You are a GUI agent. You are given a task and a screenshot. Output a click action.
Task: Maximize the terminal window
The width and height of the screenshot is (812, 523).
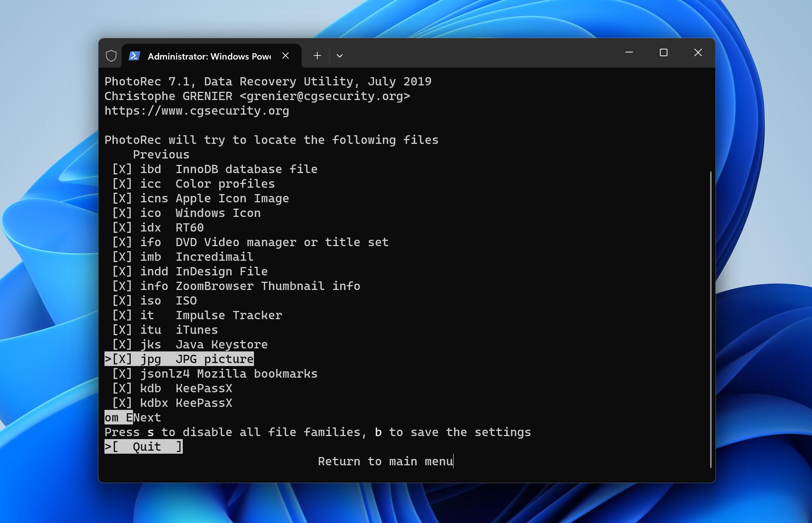tap(664, 52)
